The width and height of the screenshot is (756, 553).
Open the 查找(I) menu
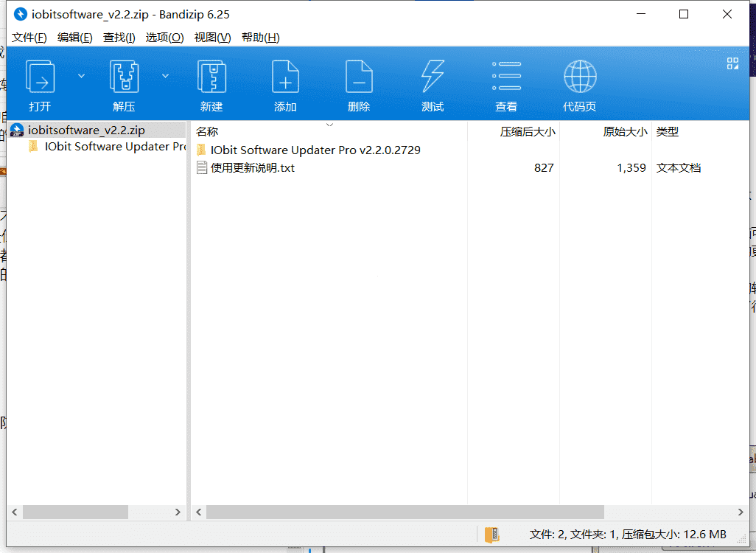[x=119, y=38]
